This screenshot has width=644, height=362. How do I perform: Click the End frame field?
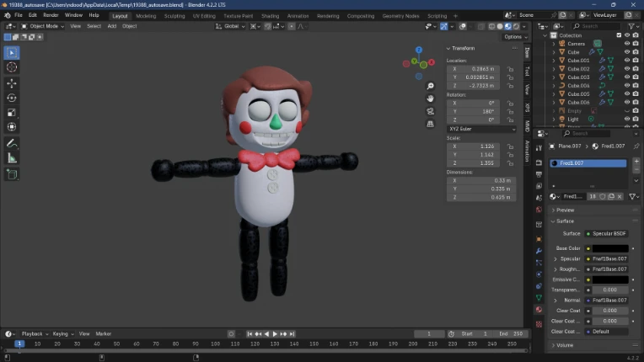(513, 334)
